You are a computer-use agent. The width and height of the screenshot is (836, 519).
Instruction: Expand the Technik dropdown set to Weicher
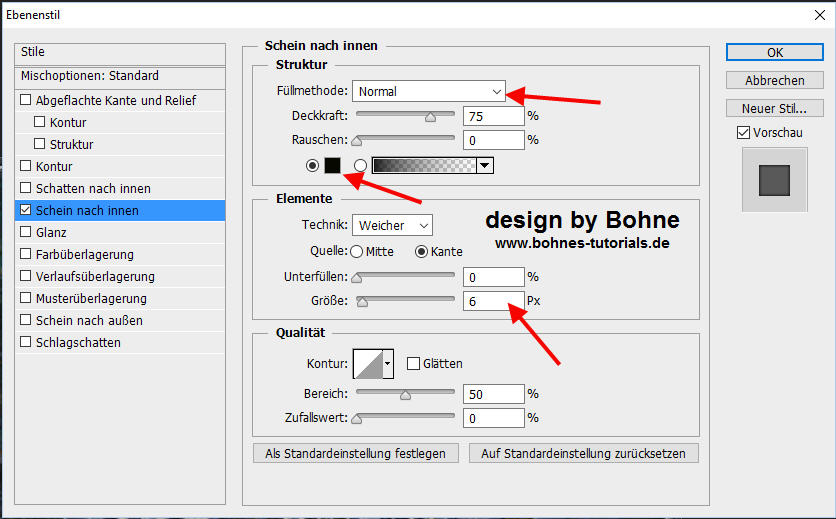coord(392,226)
